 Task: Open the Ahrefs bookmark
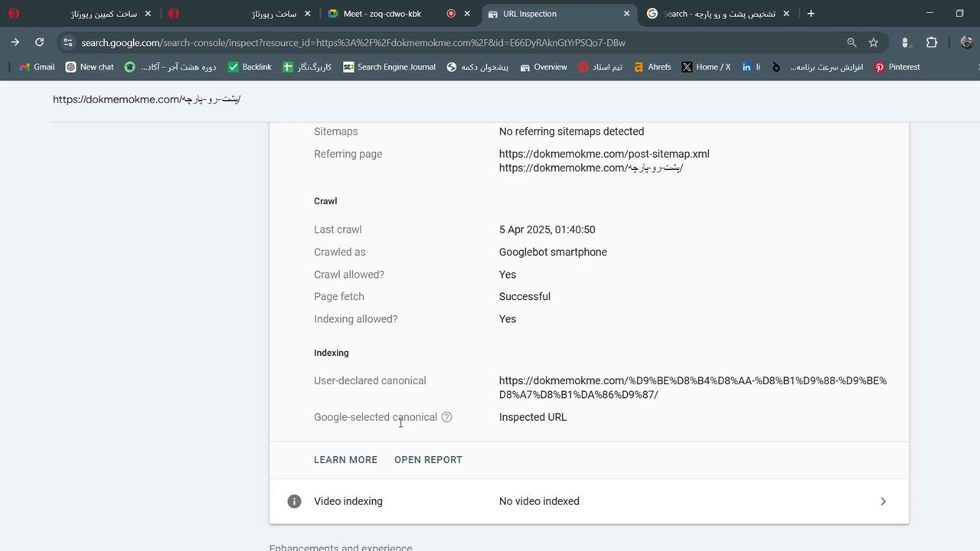click(x=652, y=67)
